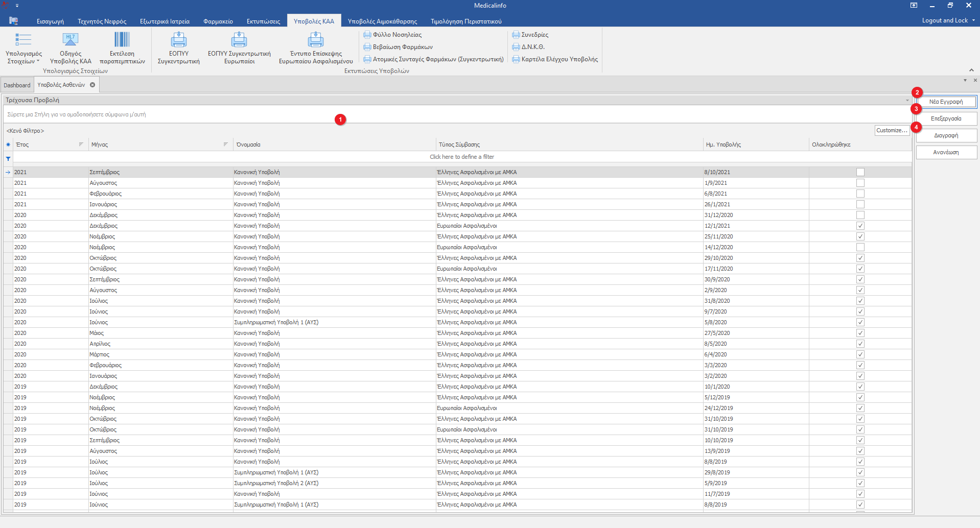Click Εκτέλεση παραπεμπτικών barcode icon

122,40
